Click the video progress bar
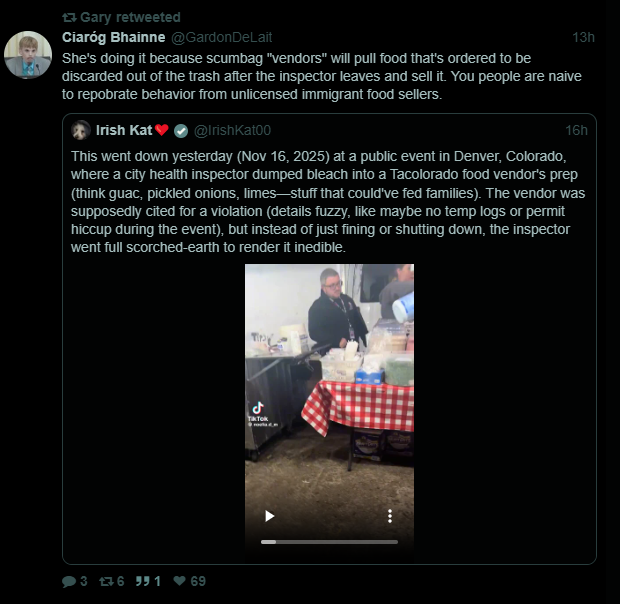Image resolution: width=620 pixels, height=604 pixels. 330,541
